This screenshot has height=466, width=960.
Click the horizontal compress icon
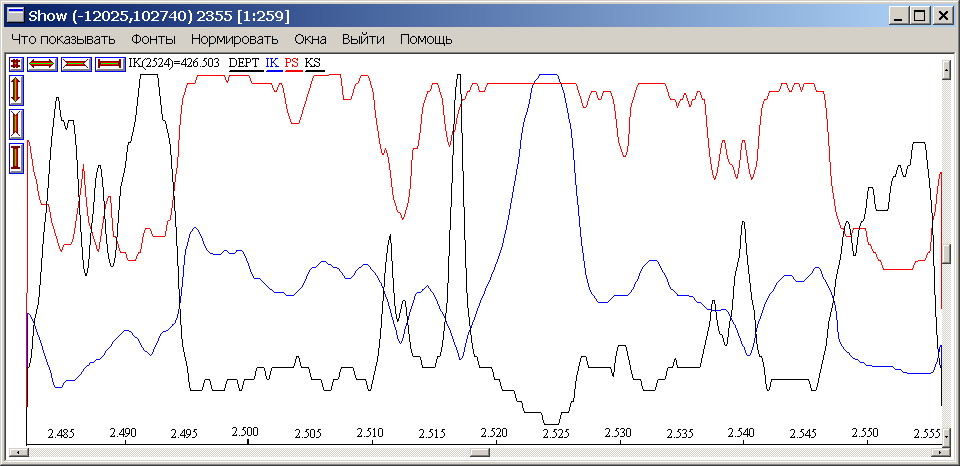(77, 64)
